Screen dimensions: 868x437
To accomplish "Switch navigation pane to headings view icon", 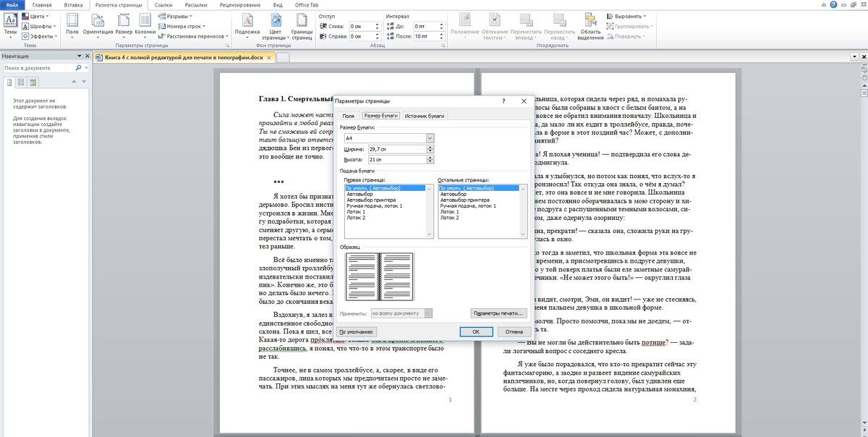I will tap(8, 82).
